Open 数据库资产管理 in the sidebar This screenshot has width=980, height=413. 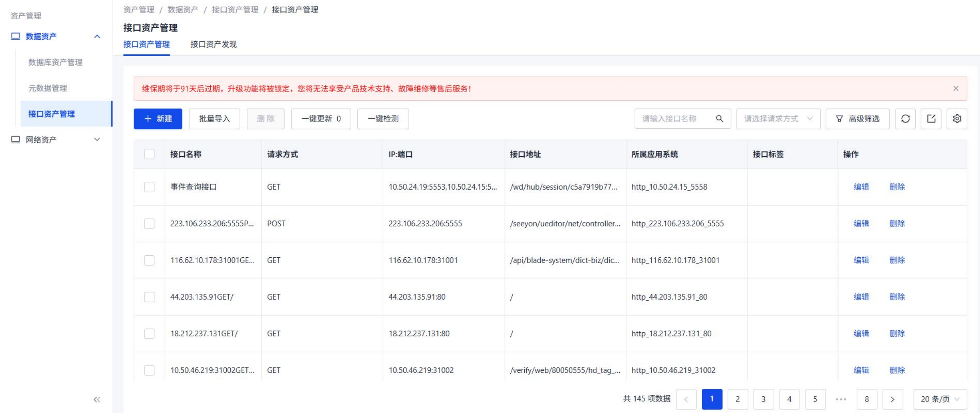pos(55,62)
